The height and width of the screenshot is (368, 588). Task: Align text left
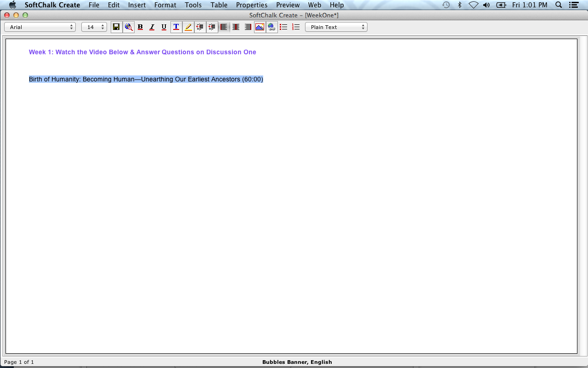coord(224,27)
